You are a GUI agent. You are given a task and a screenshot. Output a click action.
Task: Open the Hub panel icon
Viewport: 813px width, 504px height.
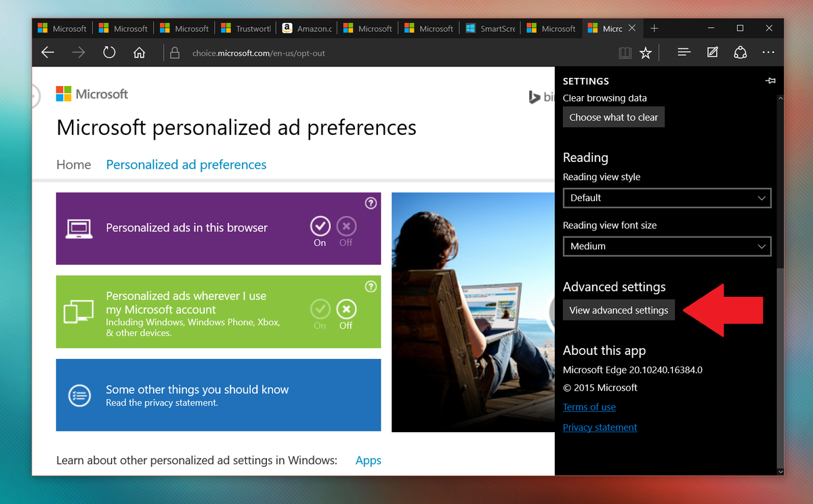684,52
